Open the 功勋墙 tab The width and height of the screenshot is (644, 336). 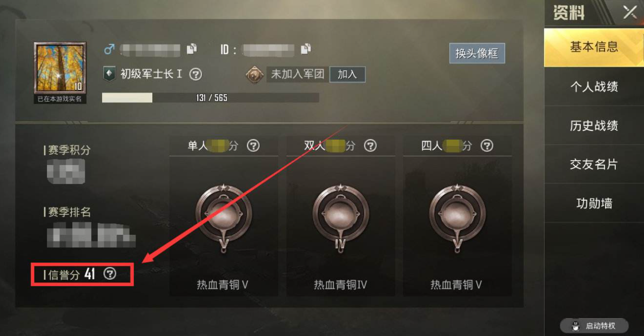pyautogui.click(x=594, y=203)
